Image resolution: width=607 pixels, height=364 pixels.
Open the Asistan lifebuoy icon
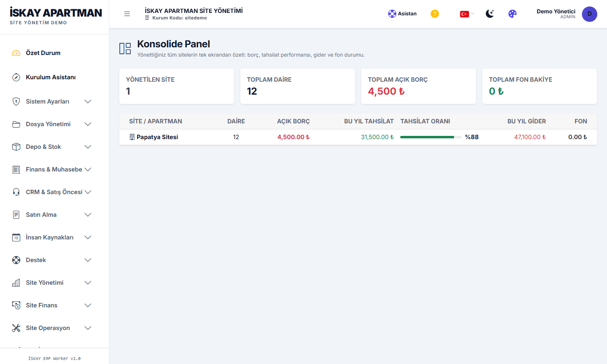pyautogui.click(x=392, y=14)
